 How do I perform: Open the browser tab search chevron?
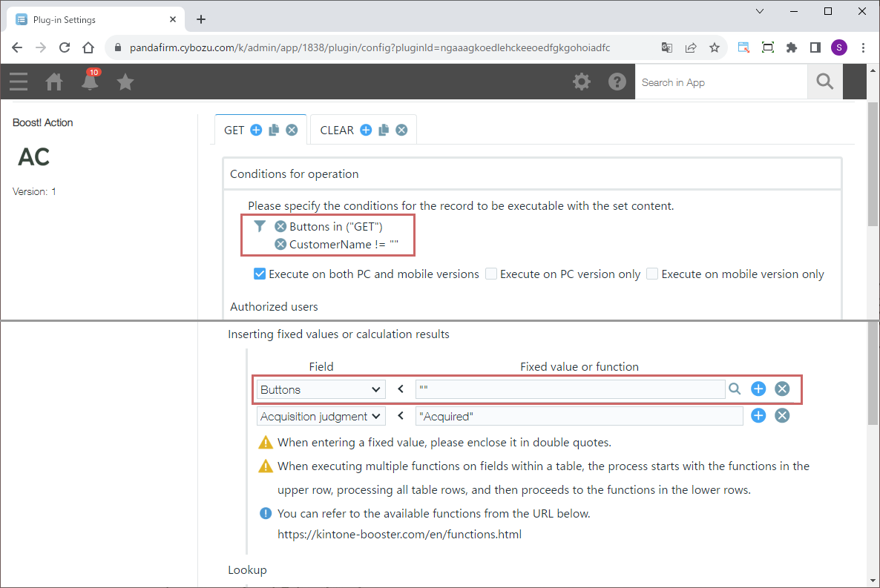click(x=760, y=11)
